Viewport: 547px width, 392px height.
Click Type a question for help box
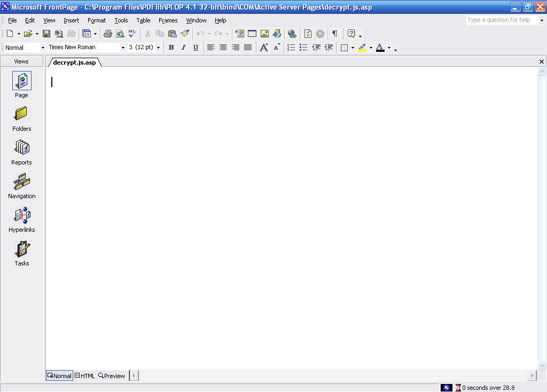[x=502, y=20]
